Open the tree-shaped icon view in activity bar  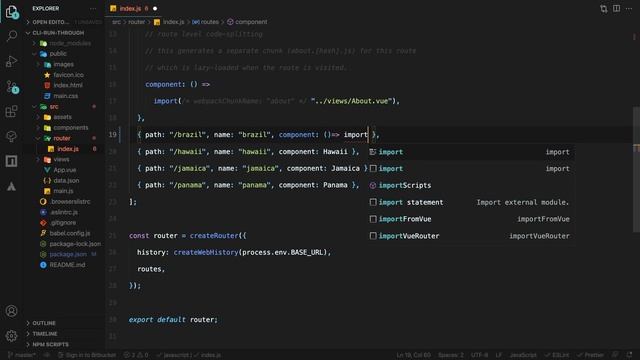coord(11,136)
